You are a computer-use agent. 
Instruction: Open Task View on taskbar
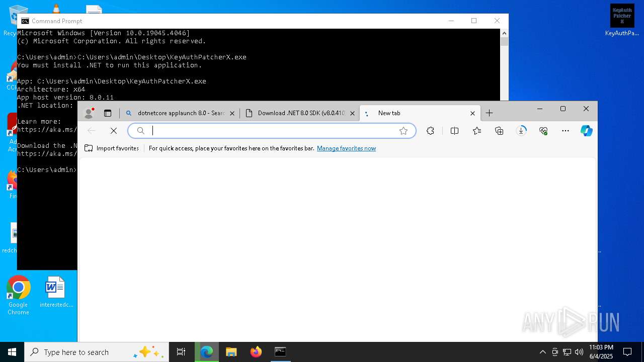click(181, 352)
